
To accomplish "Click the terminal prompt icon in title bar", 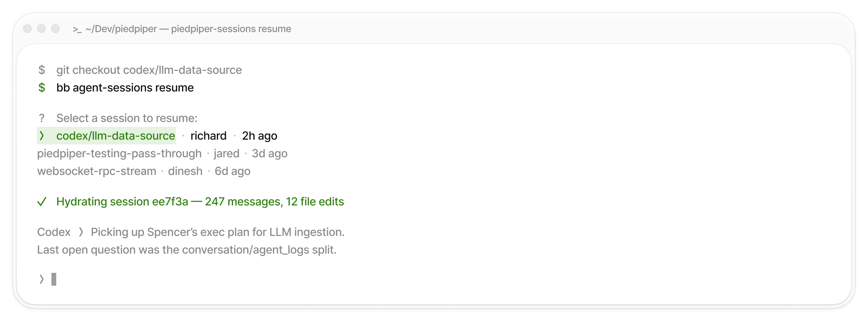I will (x=77, y=29).
